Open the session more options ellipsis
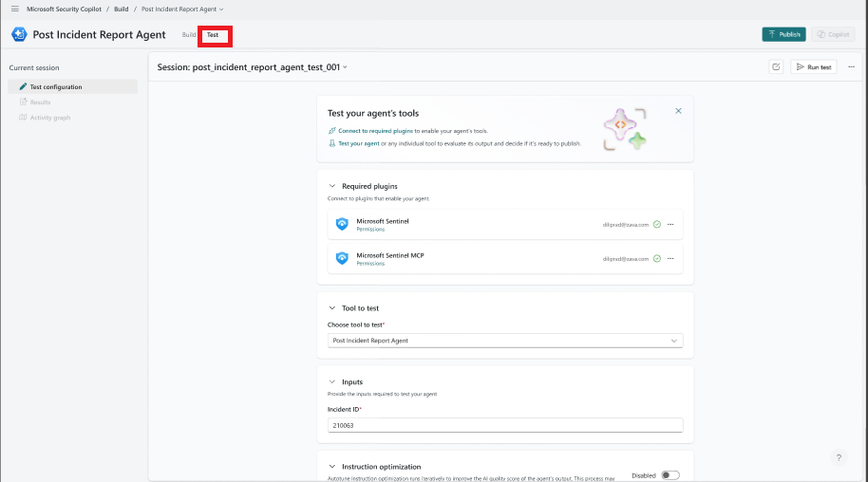 click(x=852, y=67)
